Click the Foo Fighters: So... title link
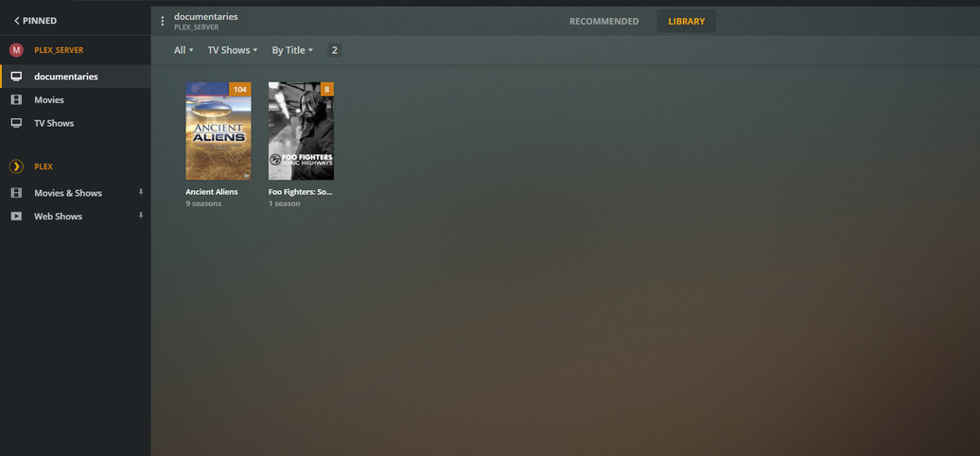 [x=300, y=192]
